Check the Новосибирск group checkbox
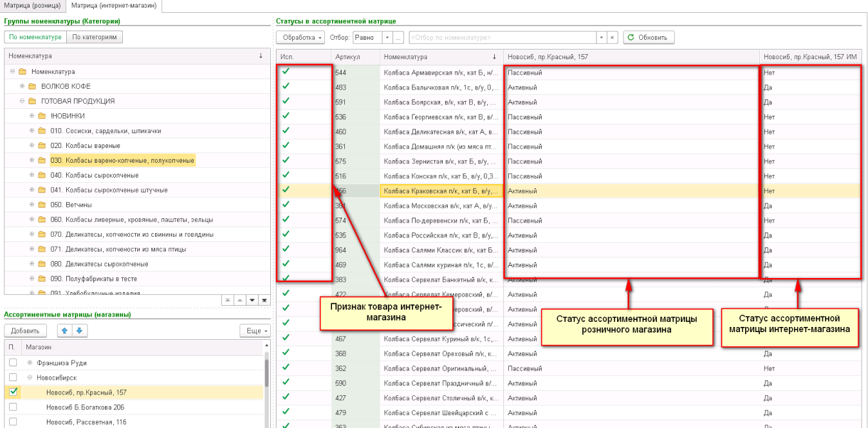 click(13, 378)
